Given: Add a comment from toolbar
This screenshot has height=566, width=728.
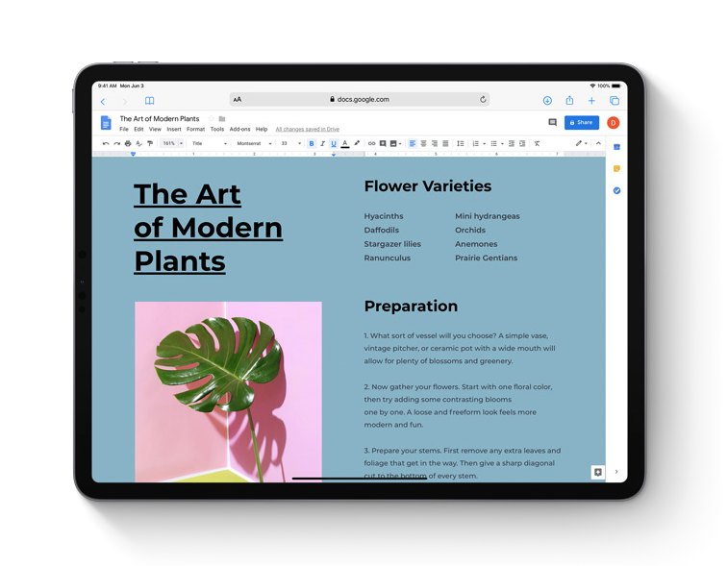Looking at the screenshot, I should tap(383, 144).
